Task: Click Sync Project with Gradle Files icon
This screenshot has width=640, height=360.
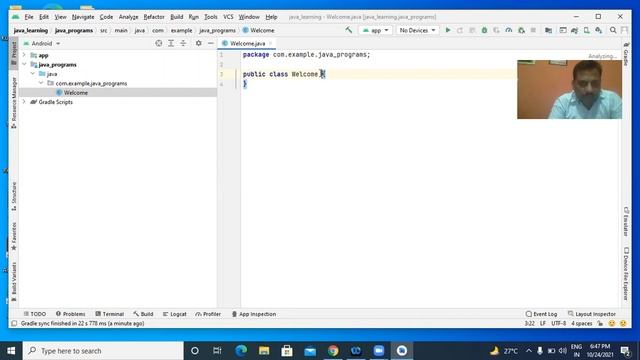Action: [x=574, y=30]
